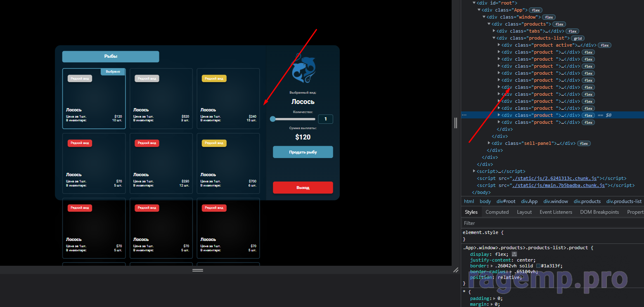The image size is (644, 307).
Task: Switch to the Styles tab
Action: click(x=471, y=212)
